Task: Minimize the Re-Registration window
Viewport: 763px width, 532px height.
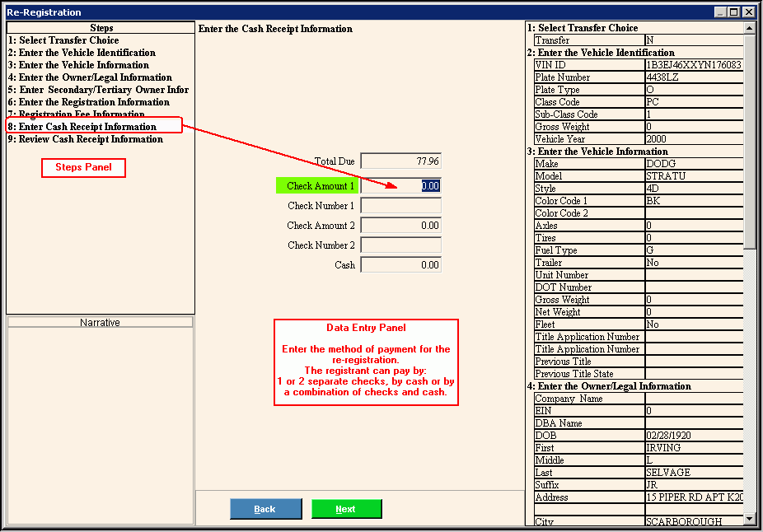Action: click(720, 12)
